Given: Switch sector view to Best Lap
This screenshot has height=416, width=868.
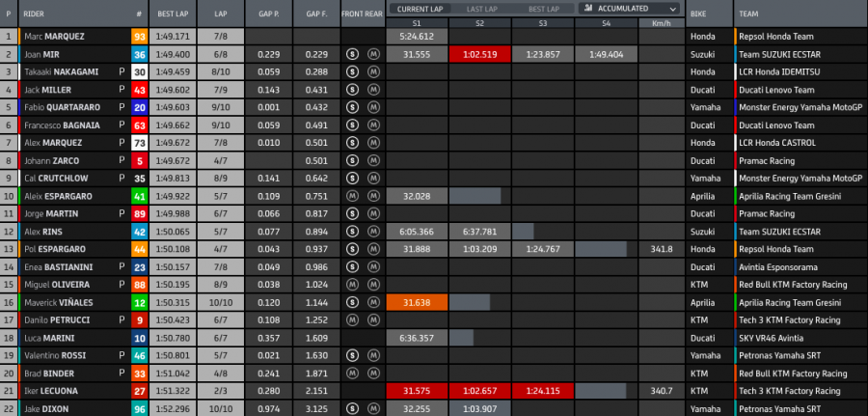Looking at the screenshot, I should [x=543, y=8].
